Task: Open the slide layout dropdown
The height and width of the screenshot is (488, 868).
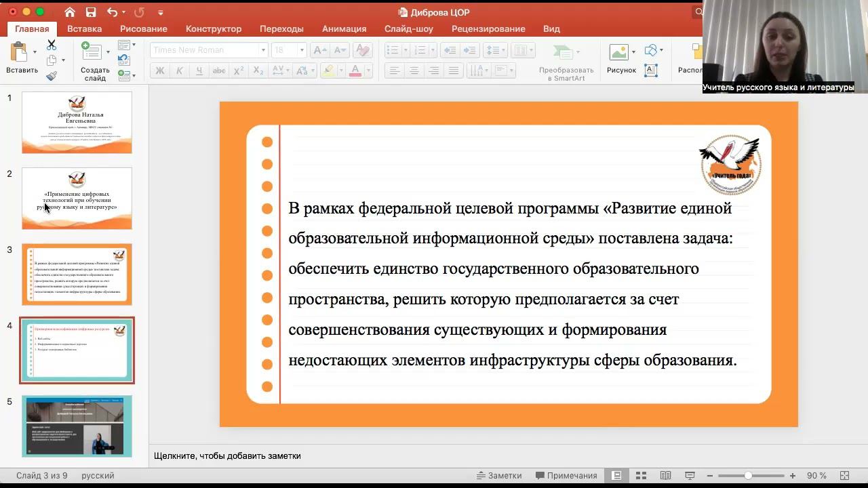Action: tap(127, 45)
